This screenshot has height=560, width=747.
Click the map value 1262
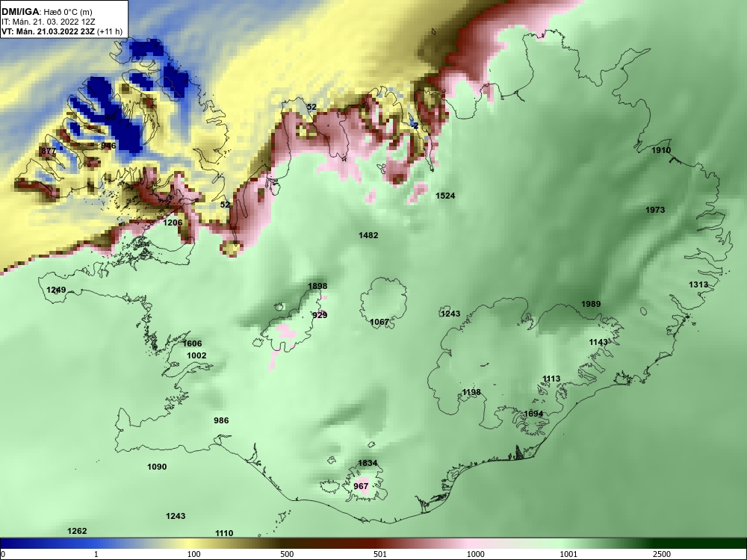click(x=77, y=531)
